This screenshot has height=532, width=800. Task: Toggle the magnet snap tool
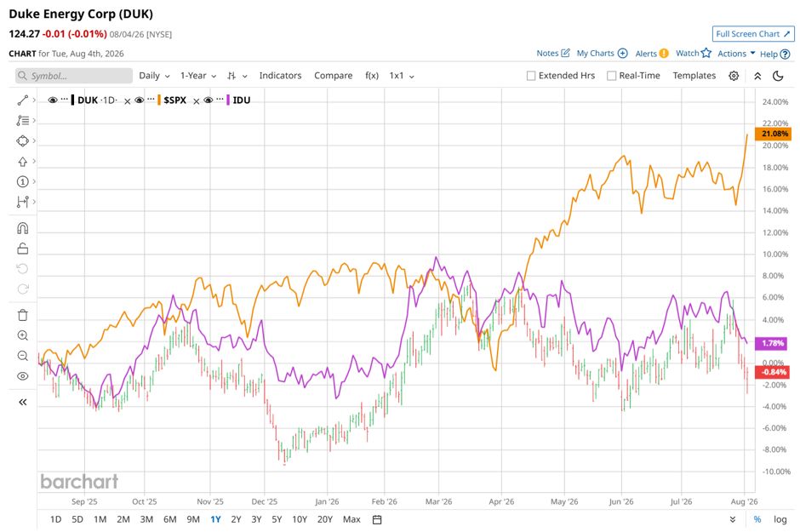22,228
